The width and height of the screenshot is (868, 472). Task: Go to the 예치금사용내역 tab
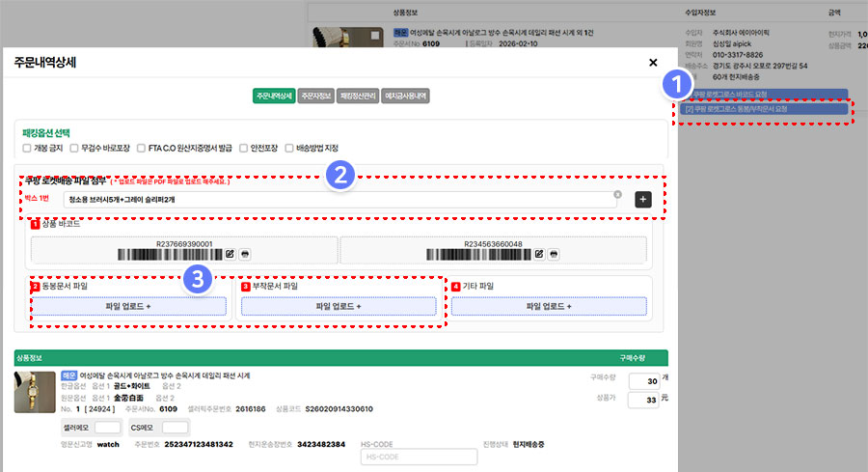click(406, 97)
